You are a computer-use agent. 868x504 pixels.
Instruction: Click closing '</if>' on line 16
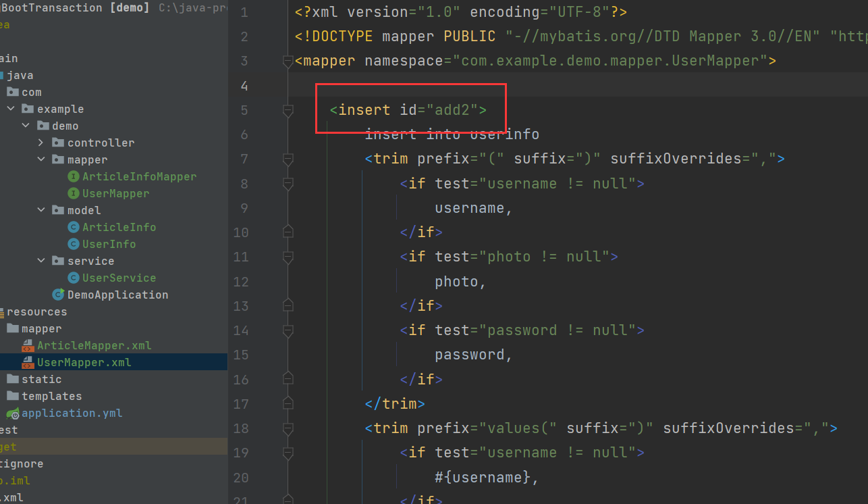pyautogui.click(x=421, y=379)
